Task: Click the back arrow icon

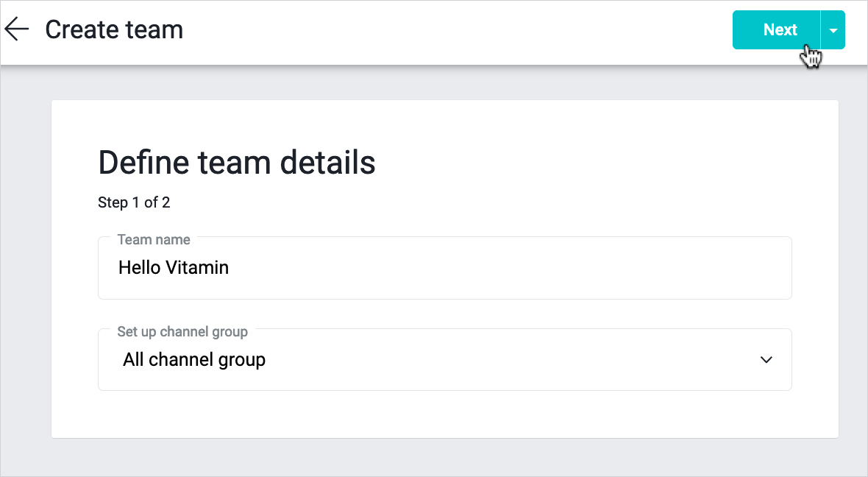Action: click(x=16, y=29)
